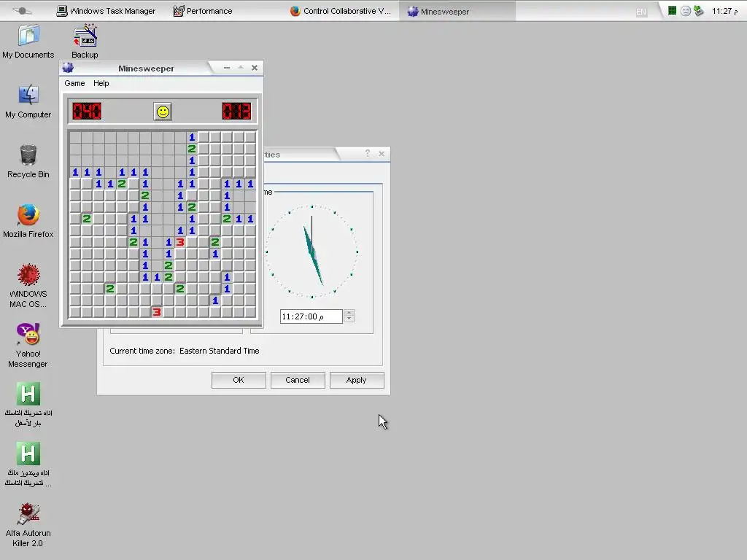This screenshot has width=747, height=560.
Task: Select the Alfa Autorun Killer 2.0 icon
Action: [x=28, y=525]
